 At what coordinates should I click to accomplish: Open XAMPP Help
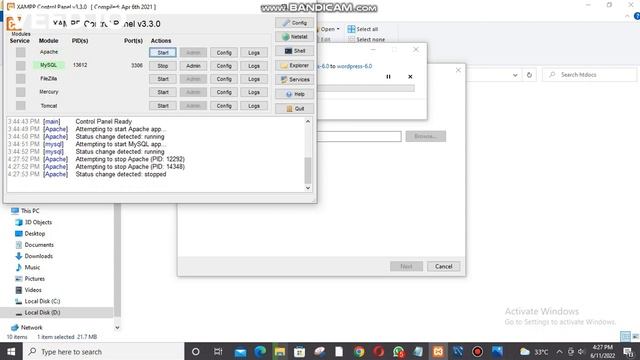(x=295, y=94)
